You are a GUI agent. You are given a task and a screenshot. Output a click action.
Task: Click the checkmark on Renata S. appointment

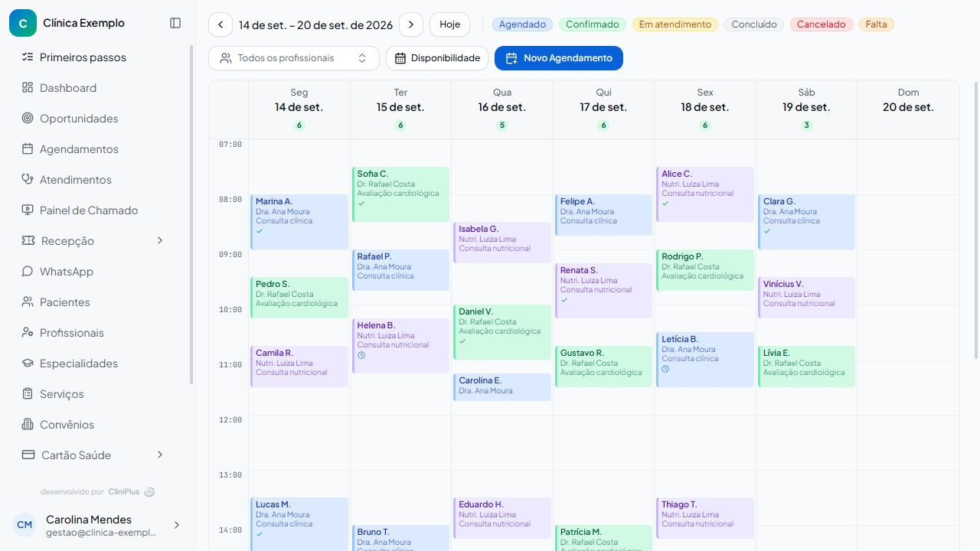(x=564, y=300)
